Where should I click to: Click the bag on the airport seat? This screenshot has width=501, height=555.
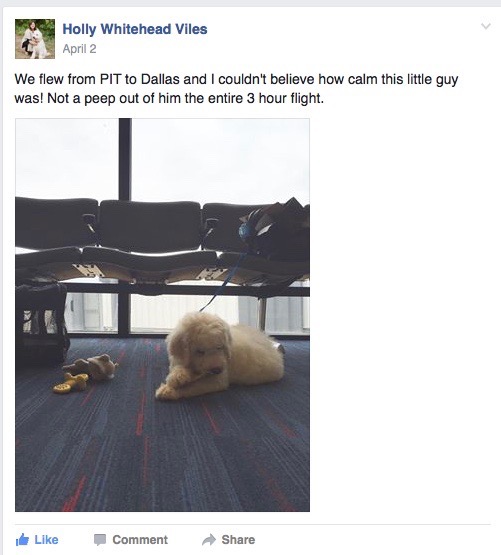tap(274, 227)
